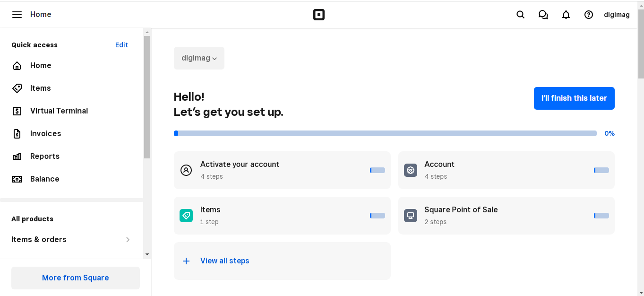Click the Virtual Terminal dollar icon
Screen dimensions: 644x296
click(17, 111)
